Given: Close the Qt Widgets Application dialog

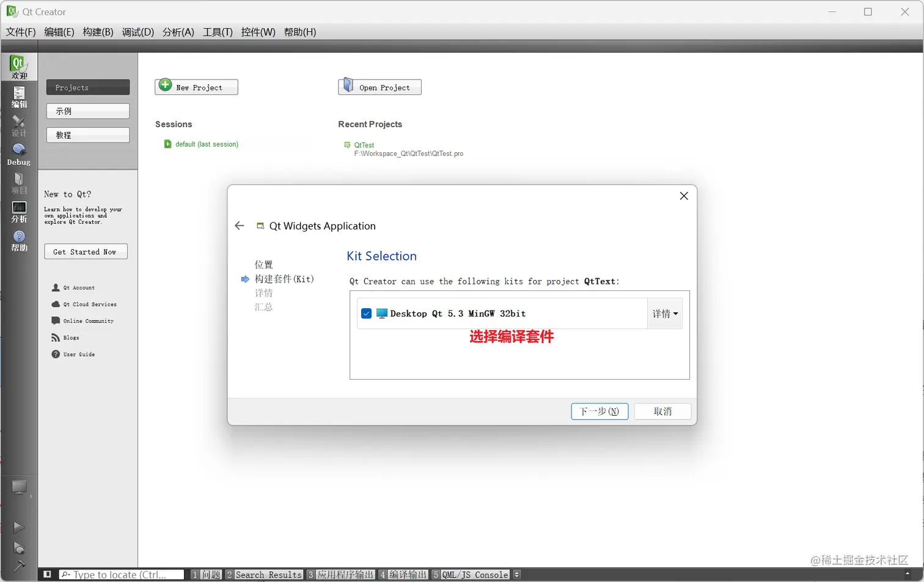Looking at the screenshot, I should point(684,196).
